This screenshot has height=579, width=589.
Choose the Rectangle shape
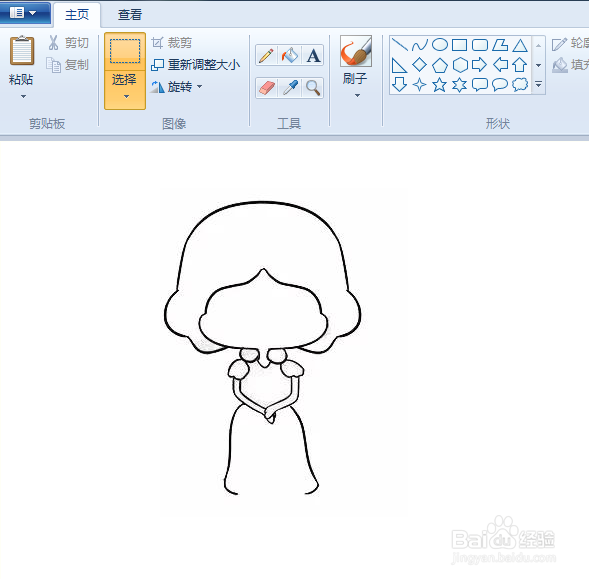tap(459, 45)
